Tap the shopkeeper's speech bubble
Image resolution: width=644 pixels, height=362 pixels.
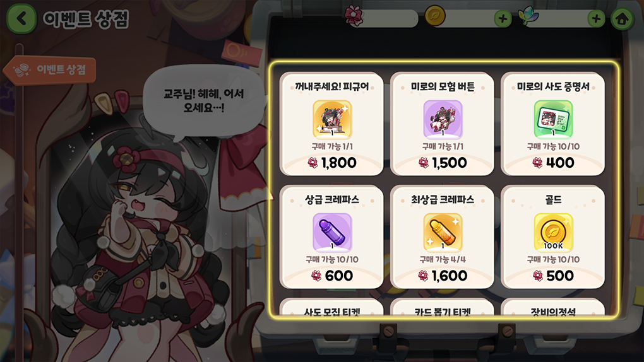tap(204, 102)
